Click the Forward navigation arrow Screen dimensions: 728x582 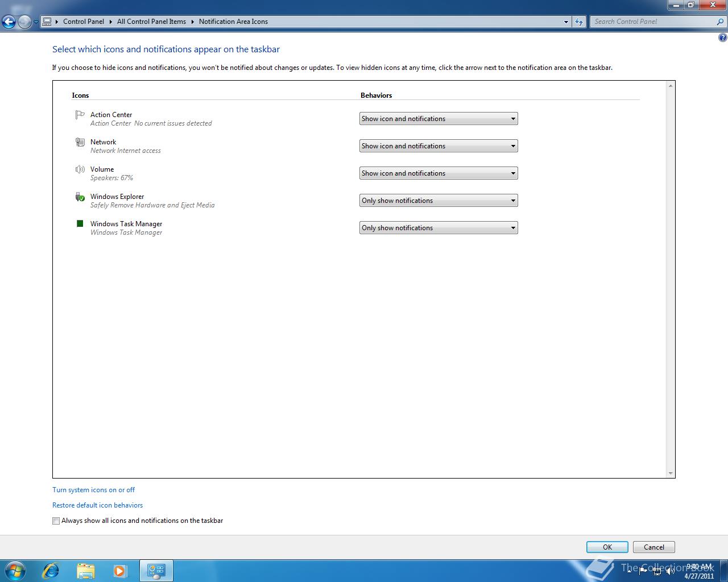[x=24, y=22]
